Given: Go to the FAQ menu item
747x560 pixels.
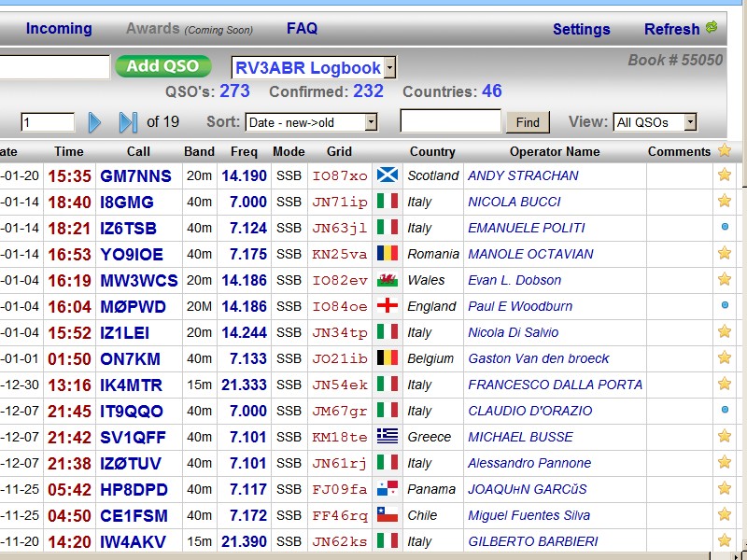Looking at the screenshot, I should click(302, 28).
